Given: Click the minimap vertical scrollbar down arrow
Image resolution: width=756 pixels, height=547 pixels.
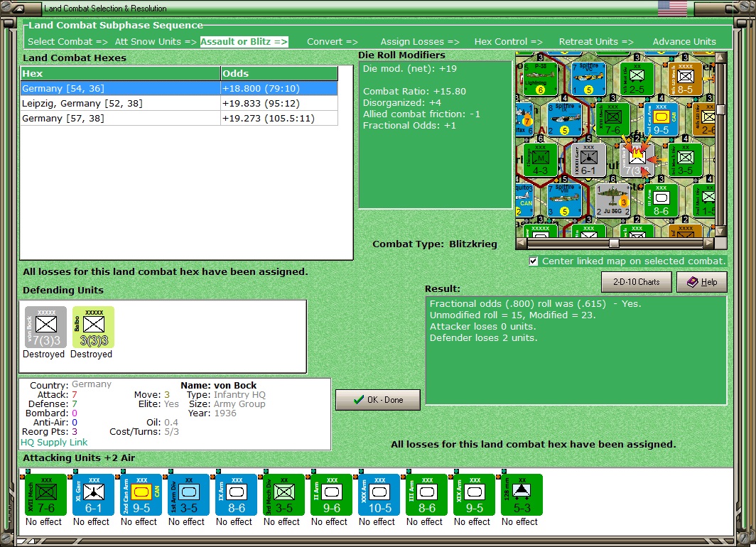Looking at the screenshot, I should 720,232.
